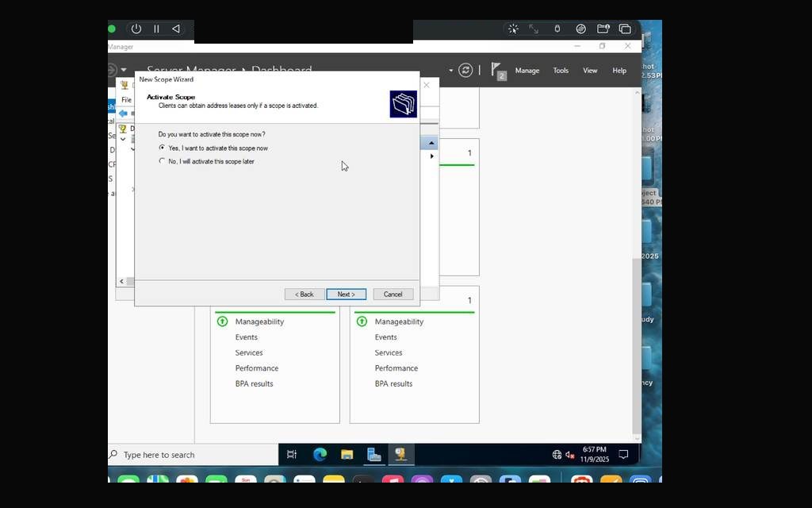Click the VM power button icon

click(136, 29)
